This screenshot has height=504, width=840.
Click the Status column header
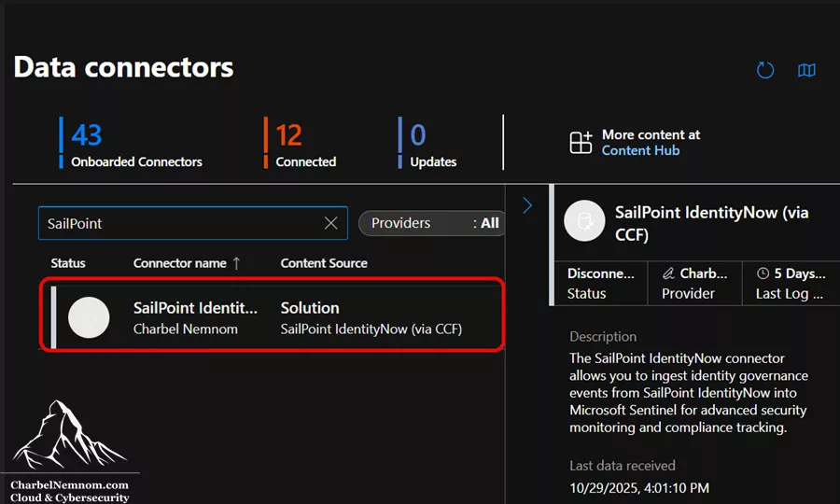coord(68,263)
